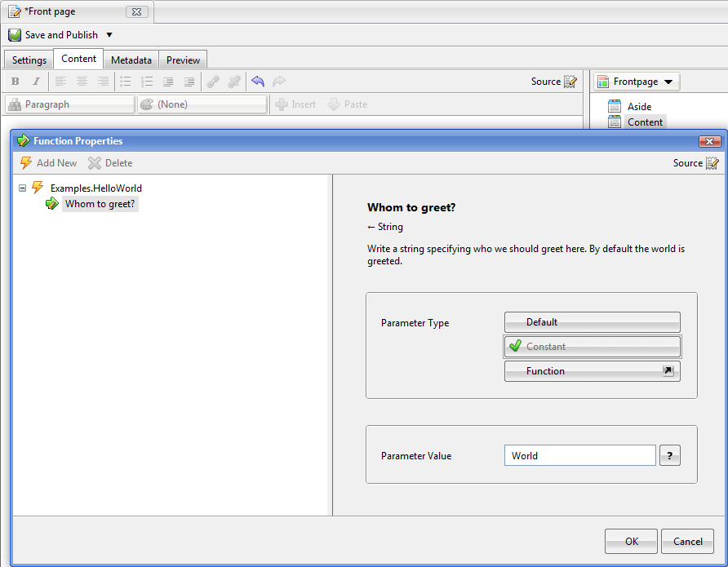Image resolution: width=728 pixels, height=567 pixels.
Task: Click the OK button
Action: coord(631,541)
